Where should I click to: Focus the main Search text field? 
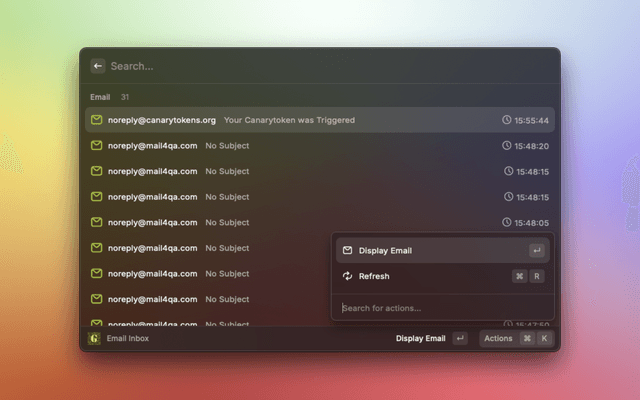300,66
